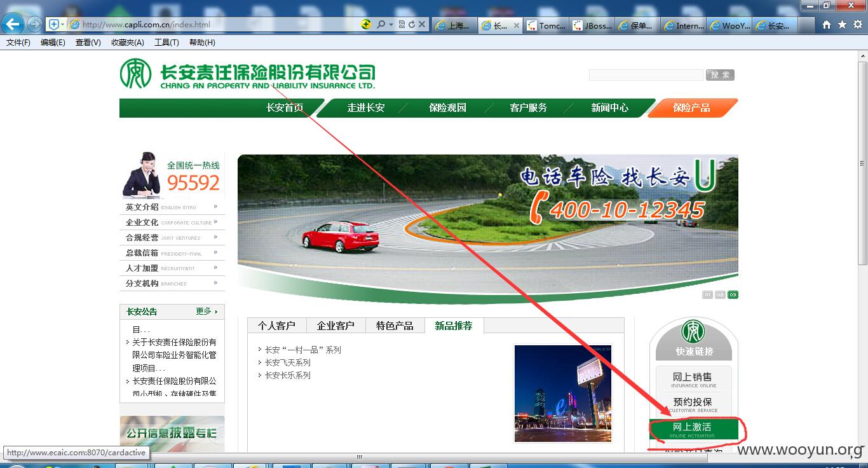
Task: Switch to the 保单... browser tab
Action: tap(637, 26)
